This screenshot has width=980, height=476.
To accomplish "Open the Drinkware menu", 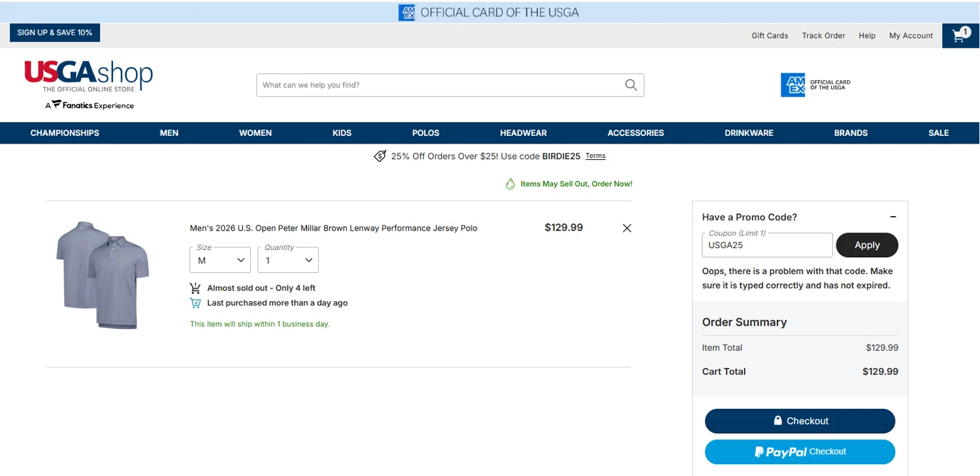I will (x=749, y=133).
